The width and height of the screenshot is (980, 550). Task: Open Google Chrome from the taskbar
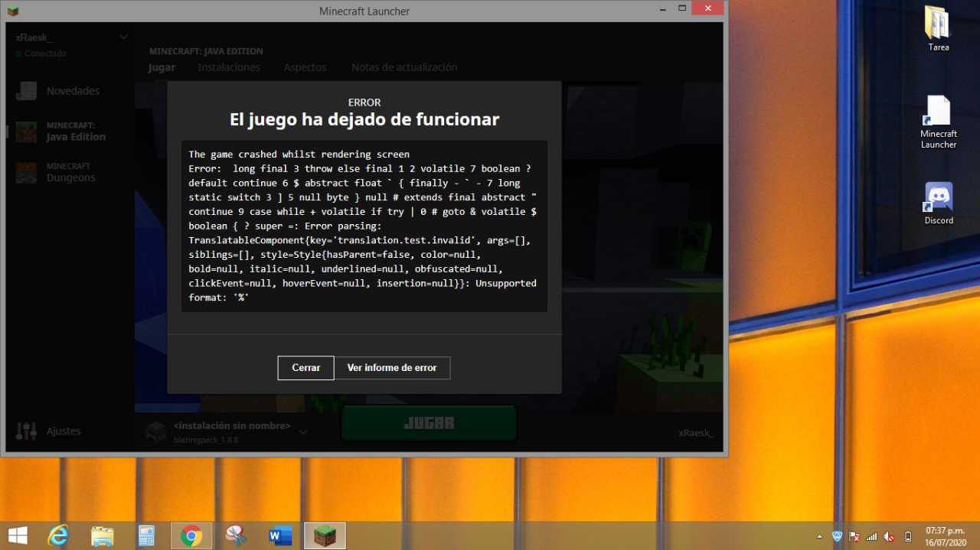(191, 535)
